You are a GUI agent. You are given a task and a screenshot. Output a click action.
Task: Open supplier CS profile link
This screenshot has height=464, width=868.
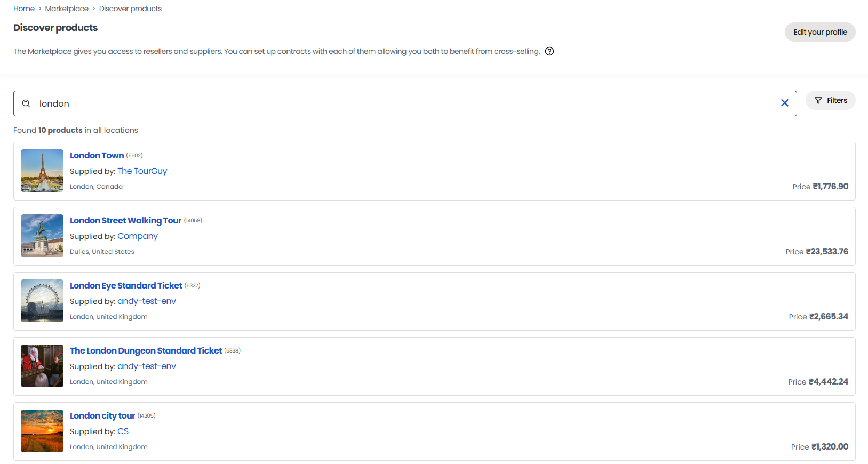pyautogui.click(x=123, y=431)
